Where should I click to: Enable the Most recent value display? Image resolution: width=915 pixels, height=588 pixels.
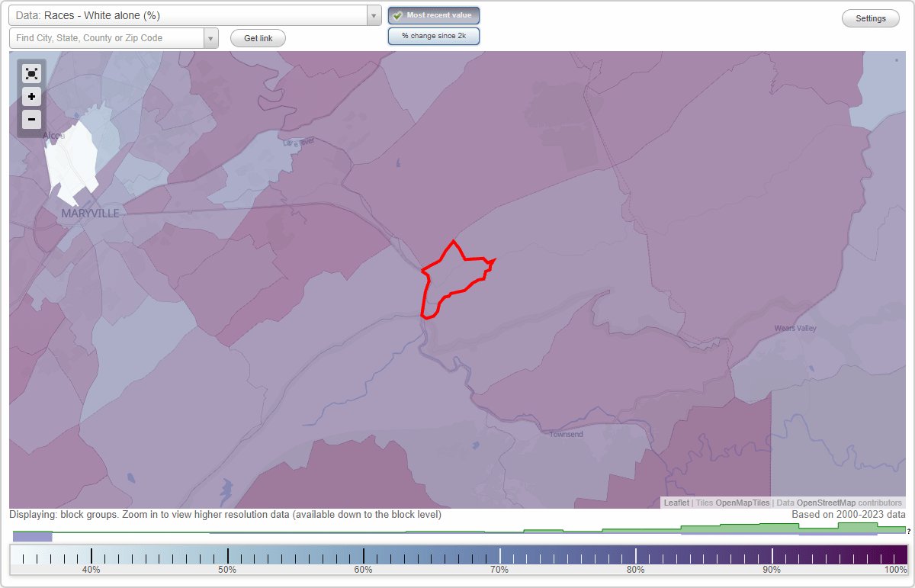pyautogui.click(x=434, y=14)
